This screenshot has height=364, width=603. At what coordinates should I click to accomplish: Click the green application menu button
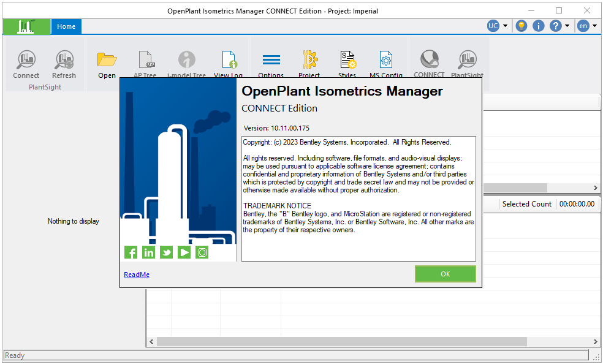(x=26, y=26)
